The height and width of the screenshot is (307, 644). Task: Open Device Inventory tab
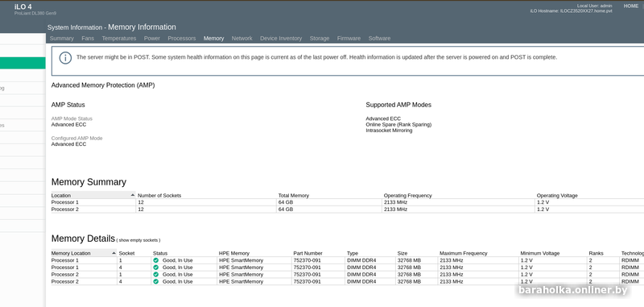pyautogui.click(x=281, y=38)
